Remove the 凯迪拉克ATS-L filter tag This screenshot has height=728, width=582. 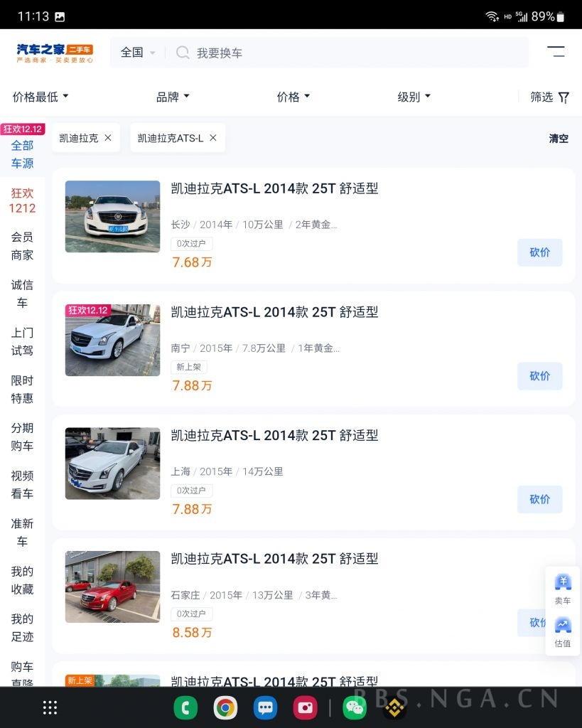(212, 138)
